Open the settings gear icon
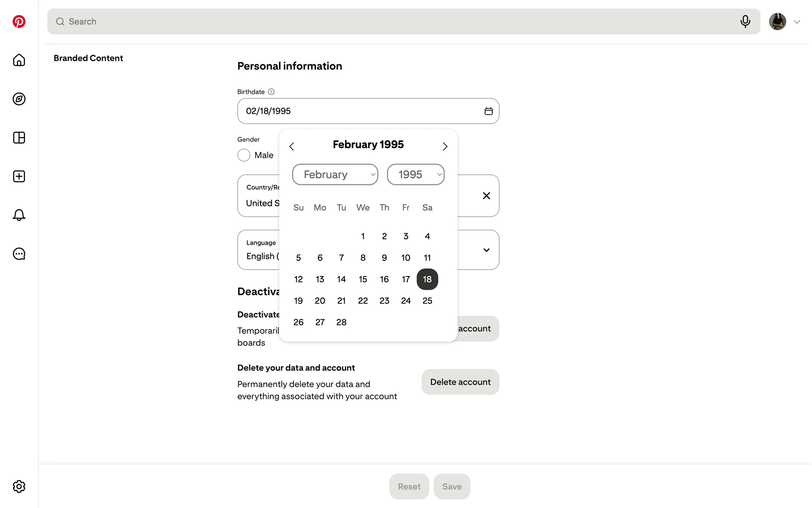The width and height of the screenshot is (812, 508). pyautogui.click(x=19, y=486)
